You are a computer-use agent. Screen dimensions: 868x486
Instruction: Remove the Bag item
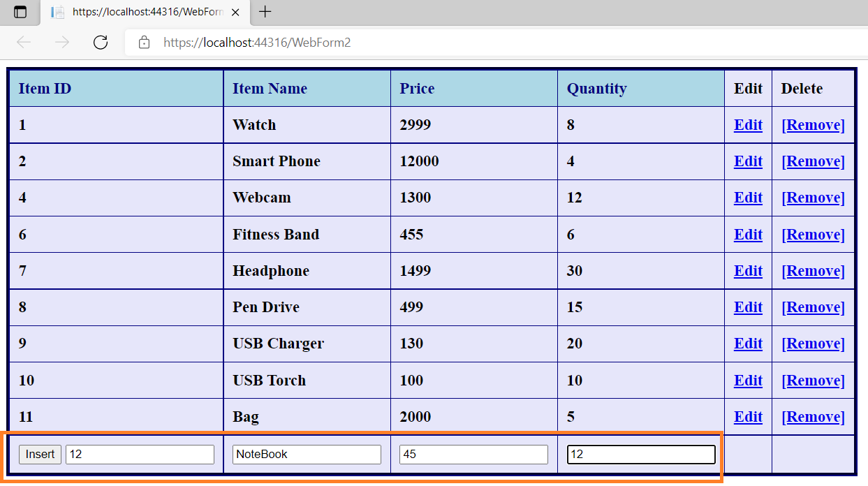click(x=813, y=417)
